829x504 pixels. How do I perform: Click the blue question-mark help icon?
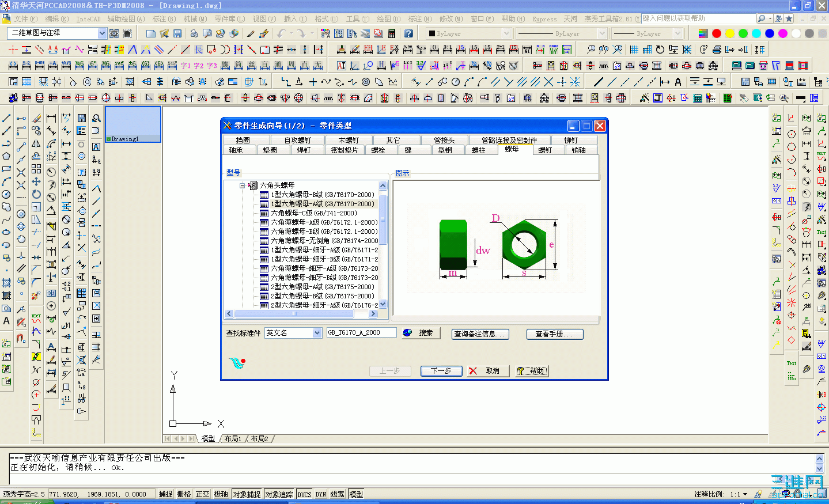[x=408, y=33]
